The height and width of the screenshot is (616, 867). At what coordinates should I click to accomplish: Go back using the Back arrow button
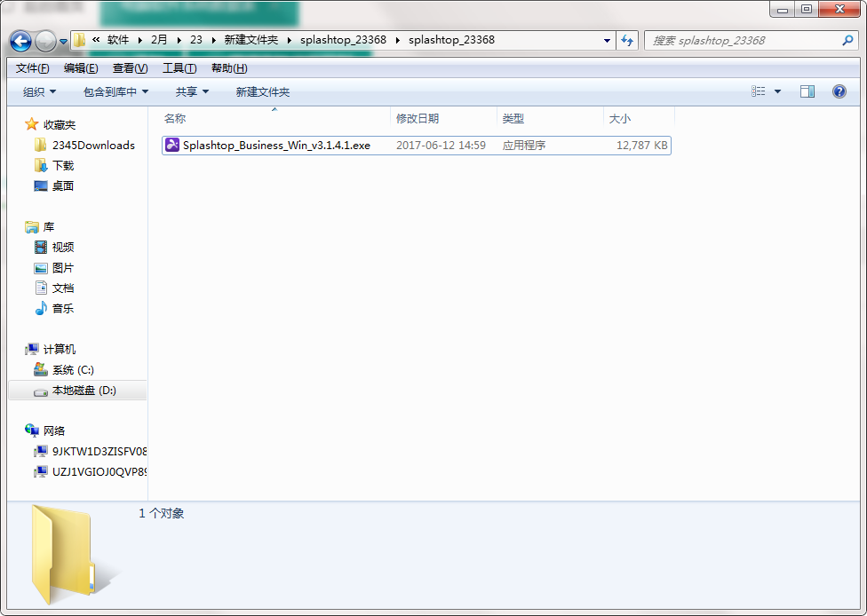(x=21, y=41)
